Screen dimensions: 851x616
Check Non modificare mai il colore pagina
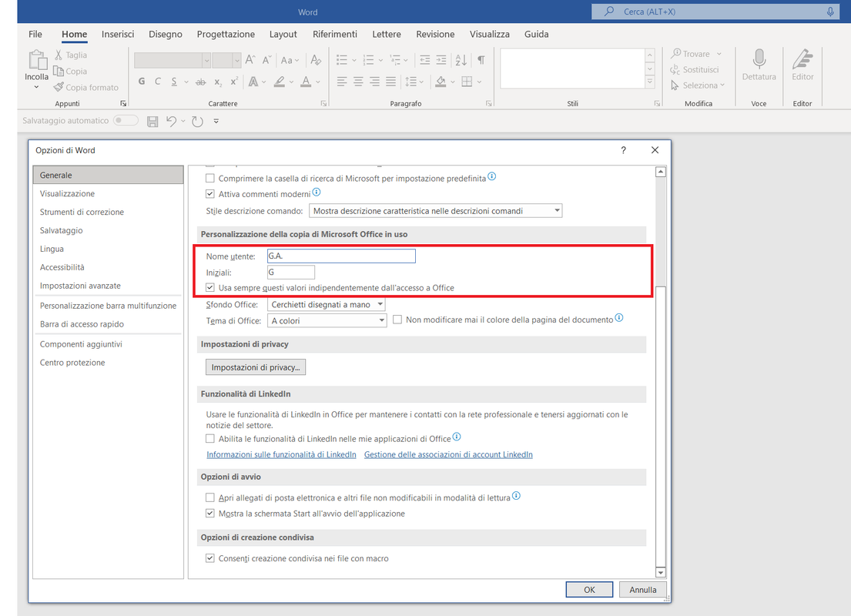tap(397, 320)
